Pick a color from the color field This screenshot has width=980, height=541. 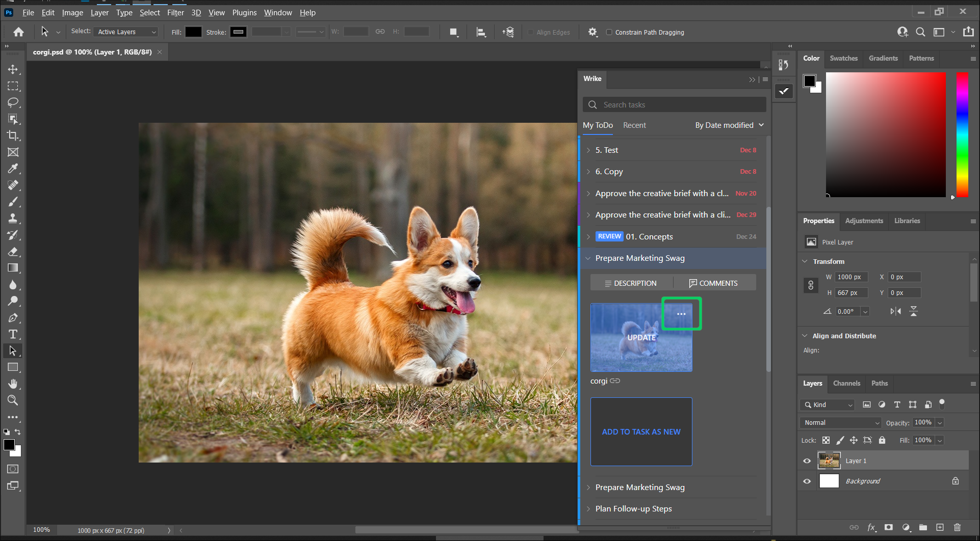coord(886,135)
